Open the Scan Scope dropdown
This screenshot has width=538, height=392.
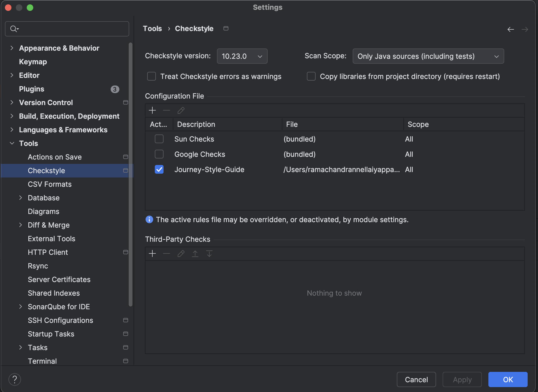click(x=428, y=56)
